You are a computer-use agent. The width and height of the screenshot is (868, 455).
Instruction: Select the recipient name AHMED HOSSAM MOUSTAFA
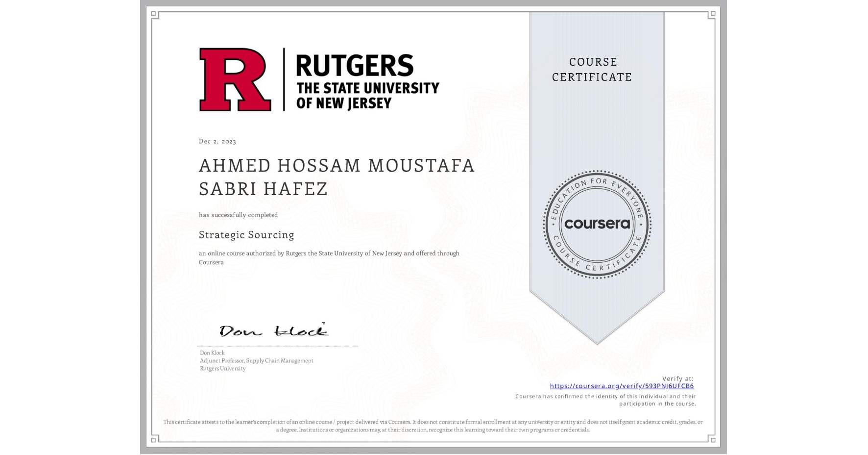click(x=336, y=166)
